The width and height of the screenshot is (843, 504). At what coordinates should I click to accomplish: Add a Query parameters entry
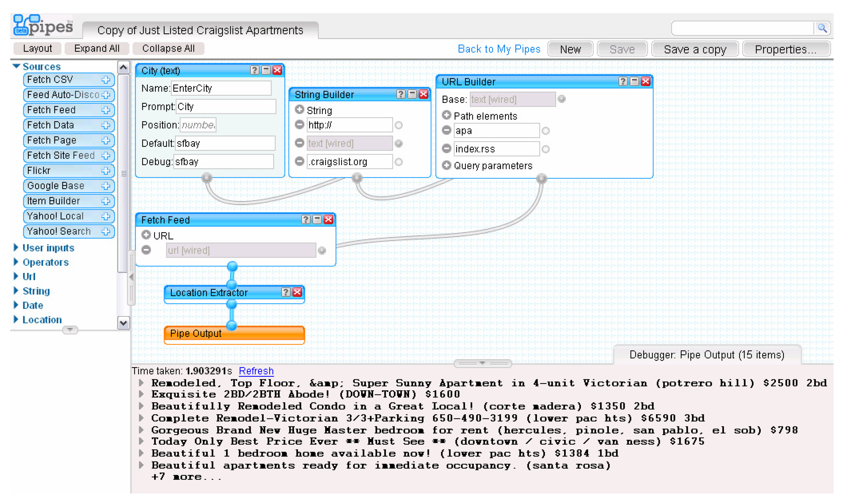[x=446, y=165]
